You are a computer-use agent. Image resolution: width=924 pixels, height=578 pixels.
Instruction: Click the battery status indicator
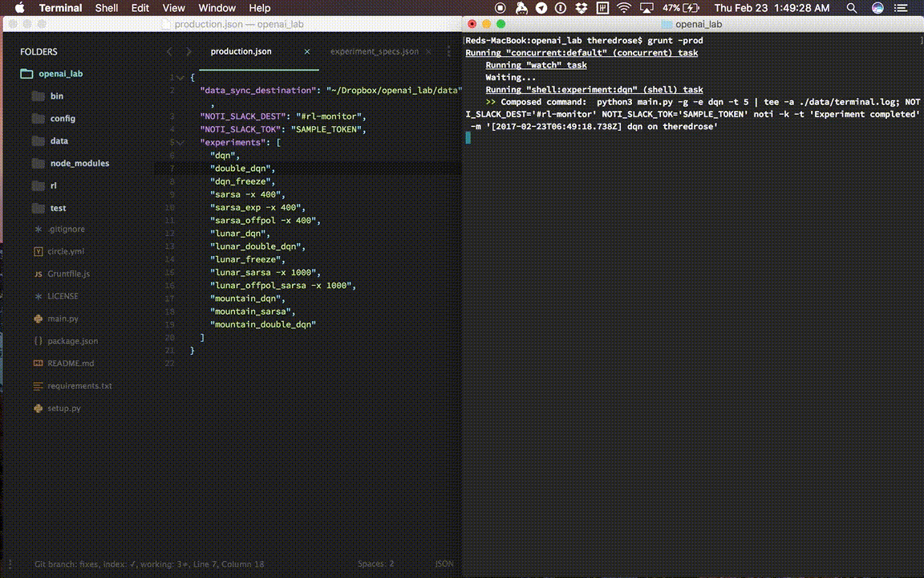(681, 8)
